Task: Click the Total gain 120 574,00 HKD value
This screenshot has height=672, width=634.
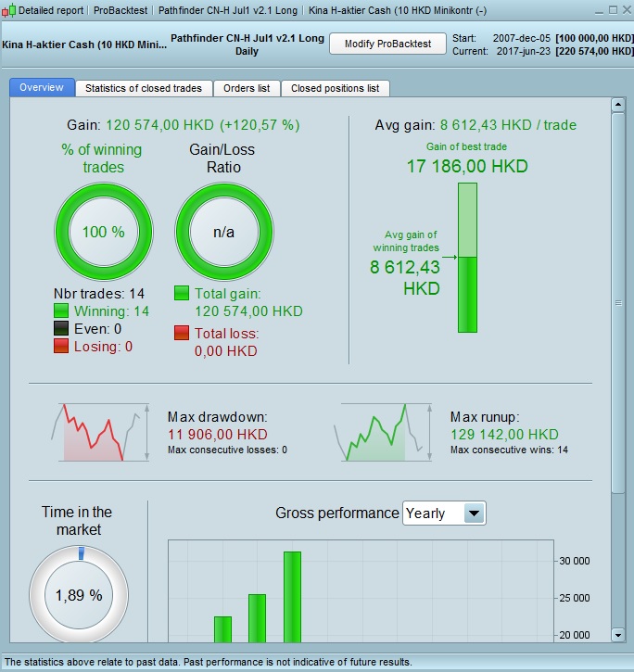Action: (248, 311)
